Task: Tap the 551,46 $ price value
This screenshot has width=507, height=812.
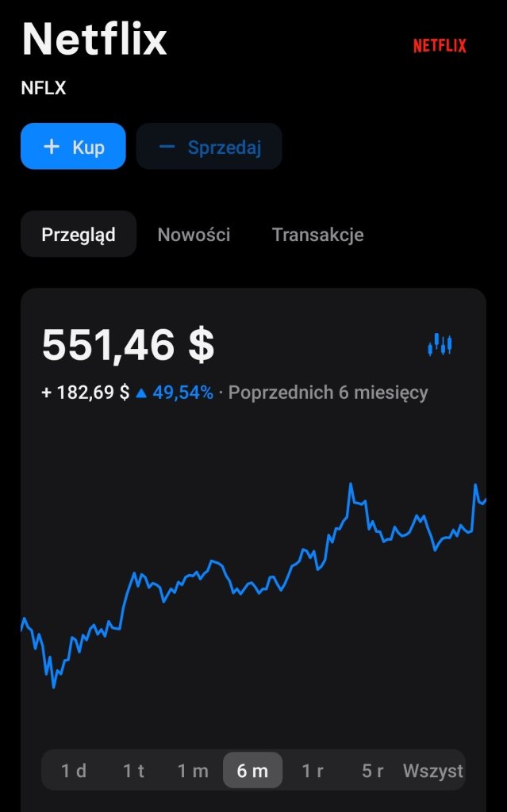Action: [x=128, y=345]
